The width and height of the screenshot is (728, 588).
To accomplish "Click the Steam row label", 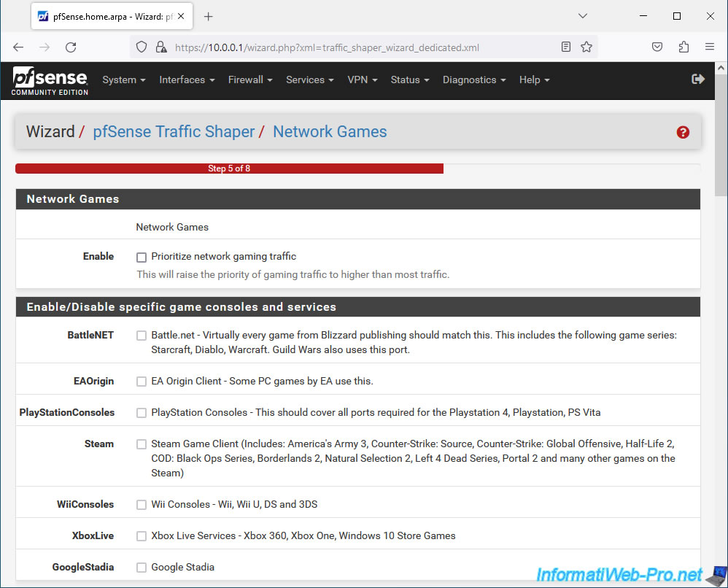I will [99, 444].
